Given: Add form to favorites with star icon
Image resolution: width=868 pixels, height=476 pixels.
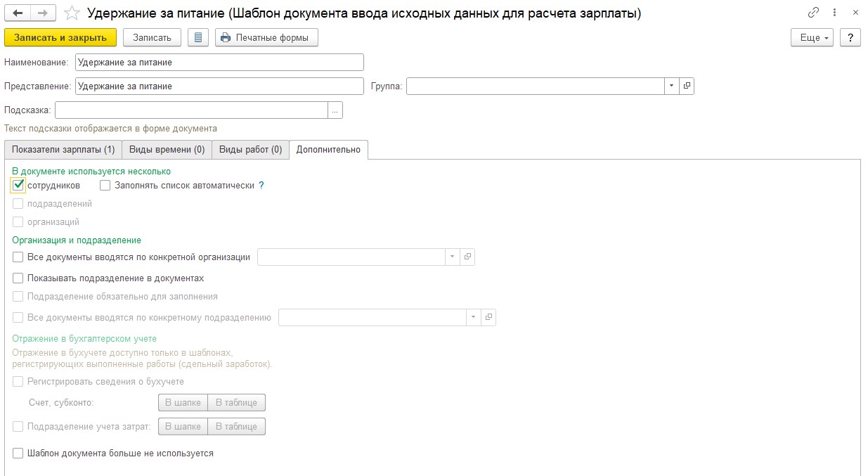Looking at the screenshot, I should pos(71,13).
